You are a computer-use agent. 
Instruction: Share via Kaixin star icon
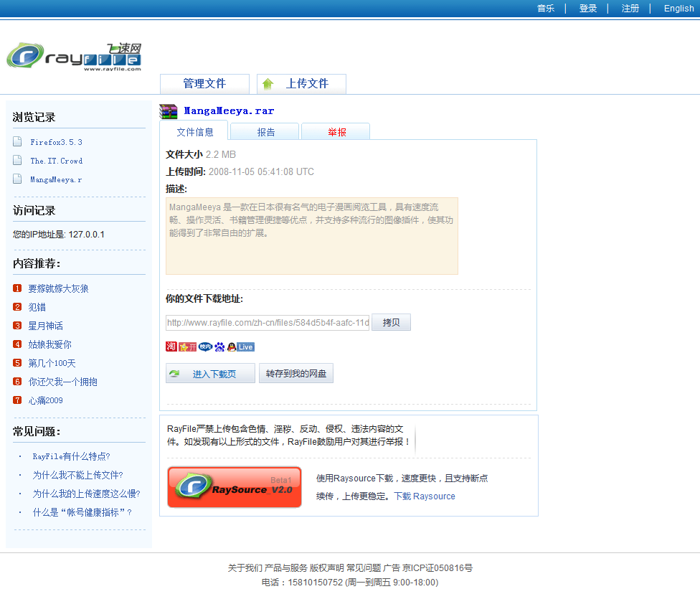tap(187, 347)
